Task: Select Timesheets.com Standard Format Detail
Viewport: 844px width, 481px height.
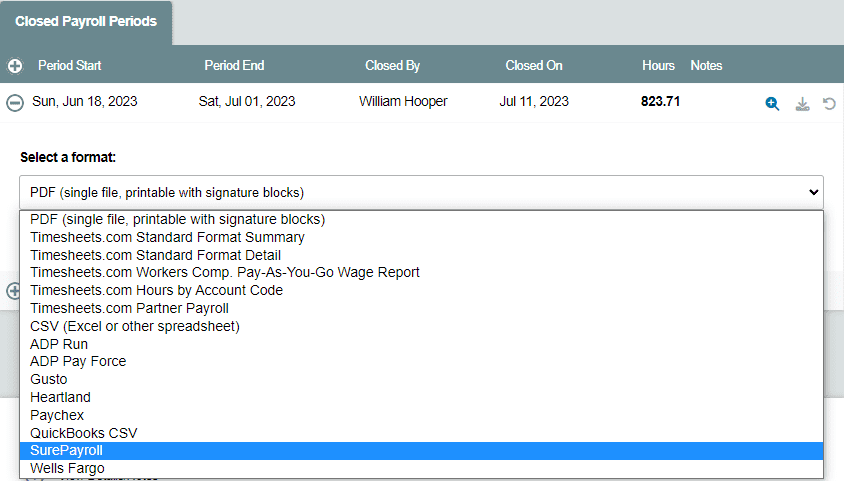Action: click(x=421, y=255)
